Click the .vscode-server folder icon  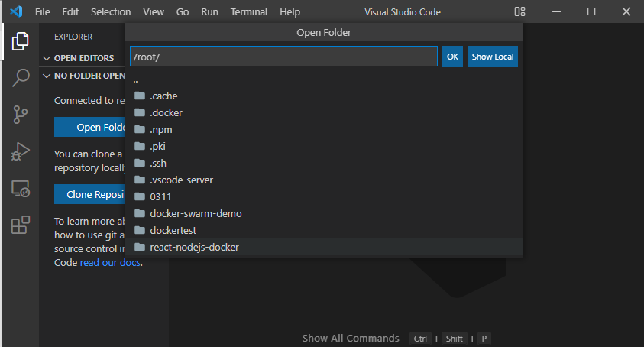(140, 180)
